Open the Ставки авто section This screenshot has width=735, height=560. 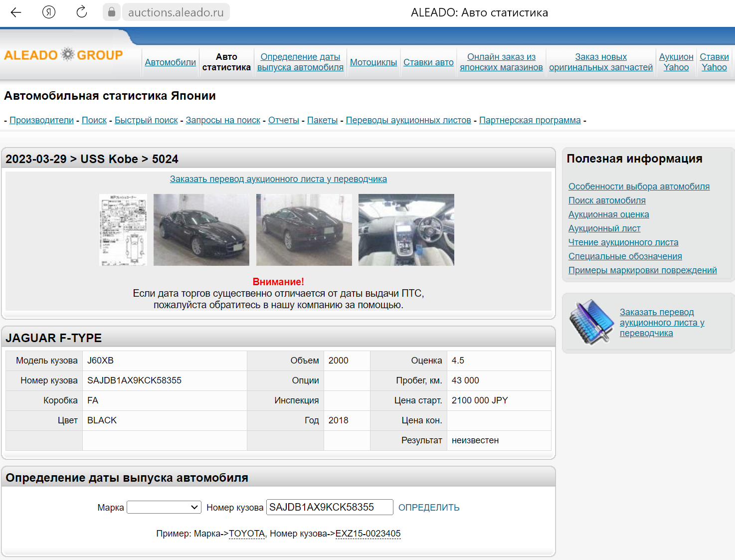pos(428,62)
